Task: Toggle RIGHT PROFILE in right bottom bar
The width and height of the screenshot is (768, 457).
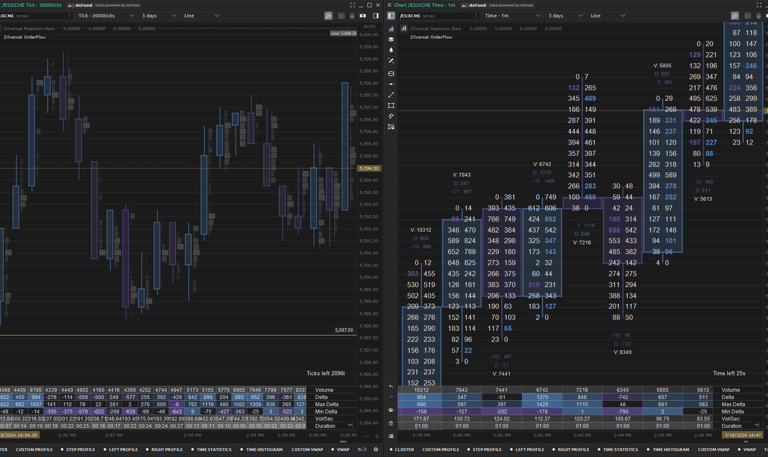Action: click(571, 449)
